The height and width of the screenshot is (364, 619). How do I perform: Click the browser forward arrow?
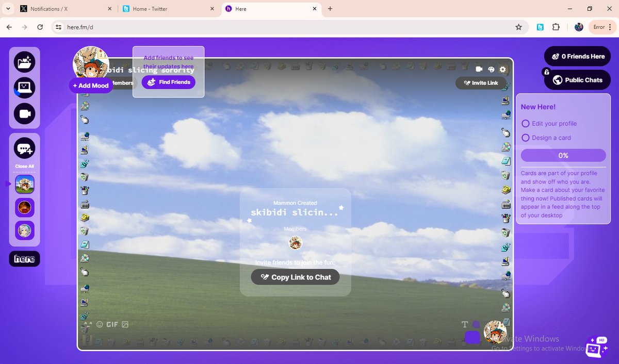(x=24, y=27)
